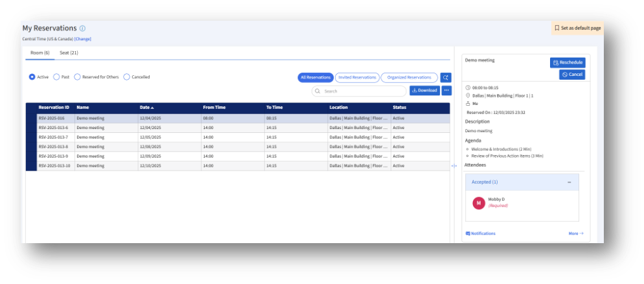Click the panel splitter handle icon

point(454,166)
